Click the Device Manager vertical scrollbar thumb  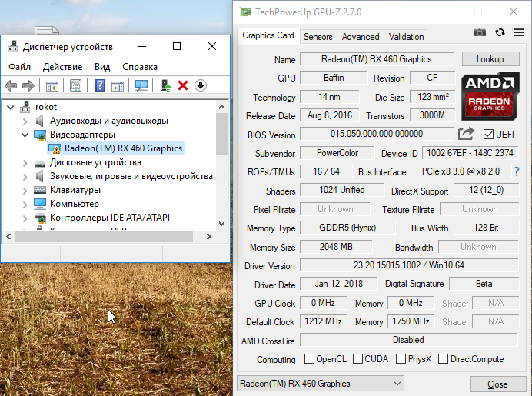pos(221,134)
